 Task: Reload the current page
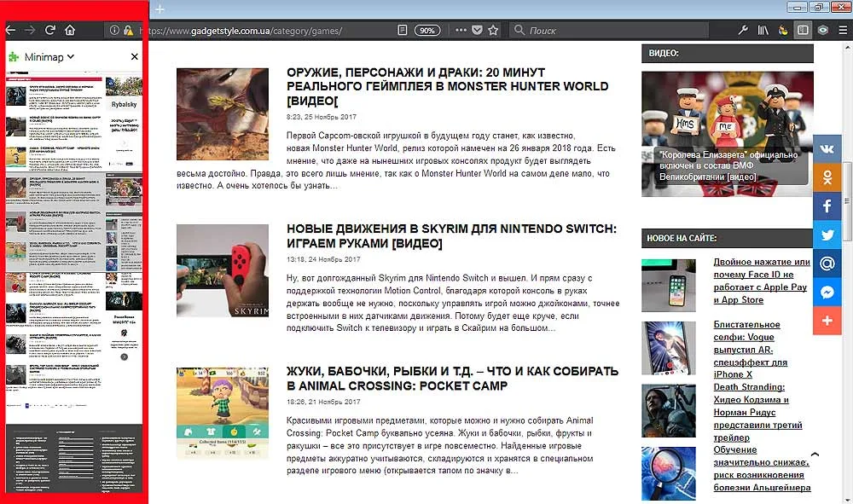pyautogui.click(x=50, y=31)
